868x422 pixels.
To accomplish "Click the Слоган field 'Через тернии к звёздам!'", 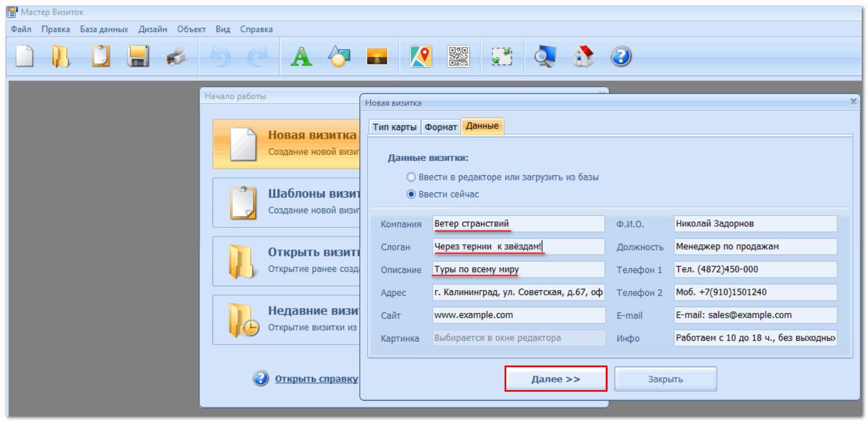I will (x=518, y=247).
